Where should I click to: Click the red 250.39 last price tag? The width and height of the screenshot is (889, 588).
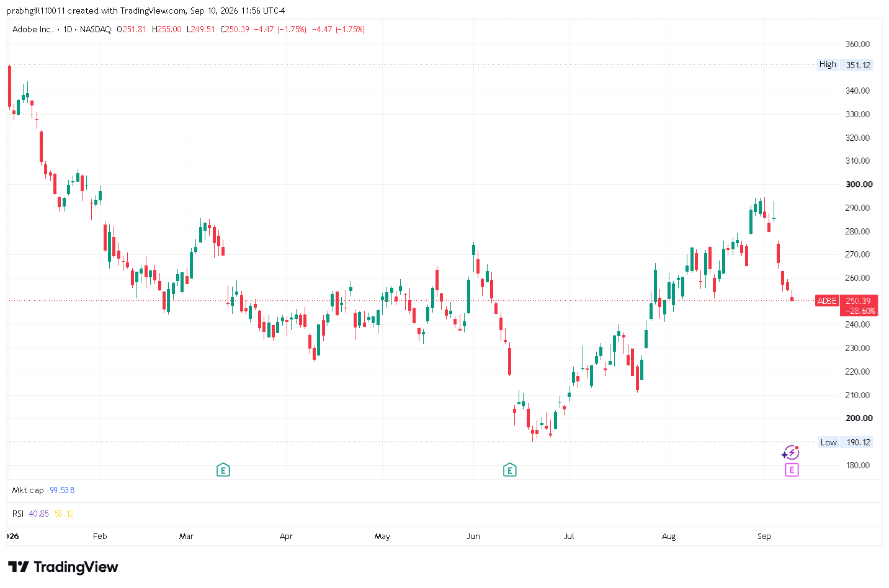(x=859, y=301)
